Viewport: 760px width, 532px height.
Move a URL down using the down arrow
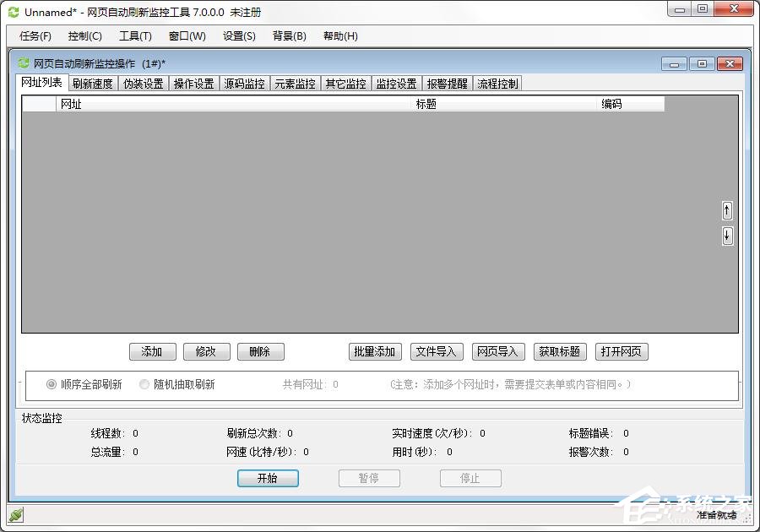click(727, 236)
